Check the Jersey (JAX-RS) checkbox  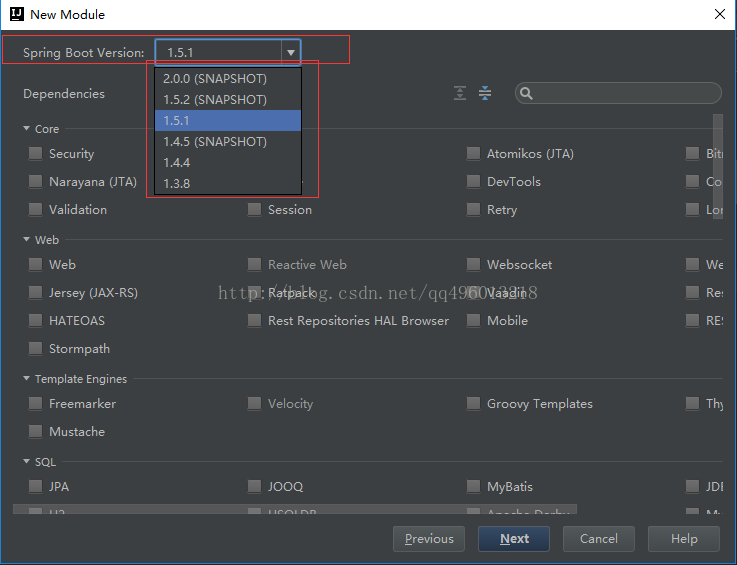pyautogui.click(x=35, y=293)
